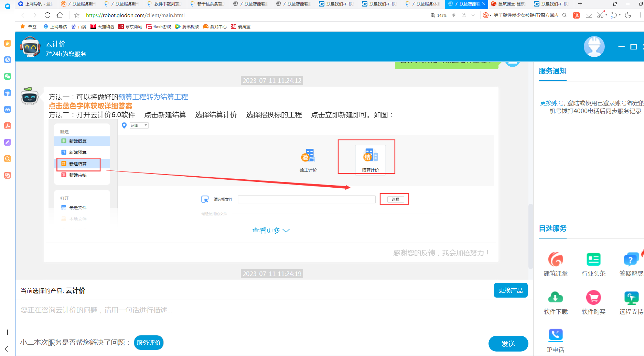The image size is (644, 356).
Task: Switch to the 上网导航 browser tab
Action: click(x=36, y=4)
